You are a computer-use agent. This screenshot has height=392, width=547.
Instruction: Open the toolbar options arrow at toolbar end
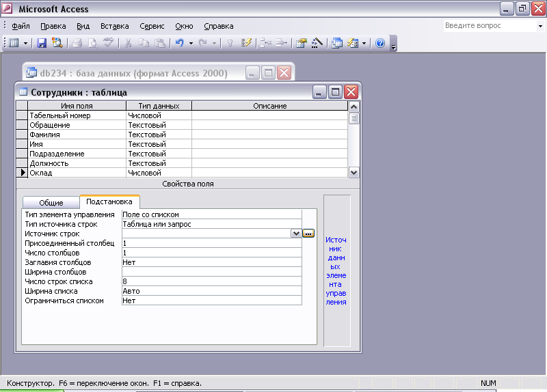pyautogui.click(x=394, y=43)
